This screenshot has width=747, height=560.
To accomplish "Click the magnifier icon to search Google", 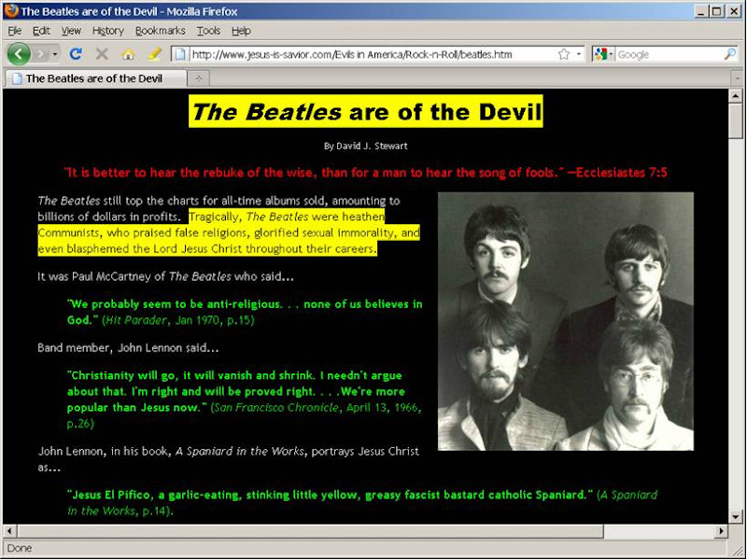I will tap(730, 54).
